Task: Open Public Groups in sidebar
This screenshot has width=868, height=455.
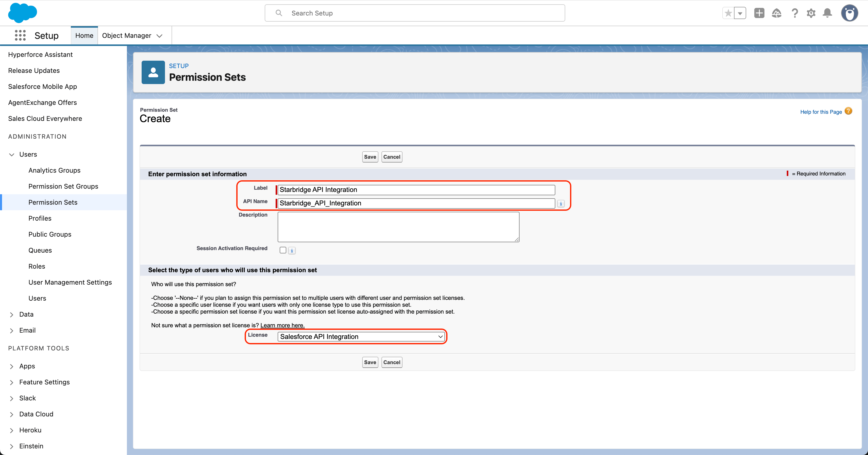Action: click(x=50, y=234)
